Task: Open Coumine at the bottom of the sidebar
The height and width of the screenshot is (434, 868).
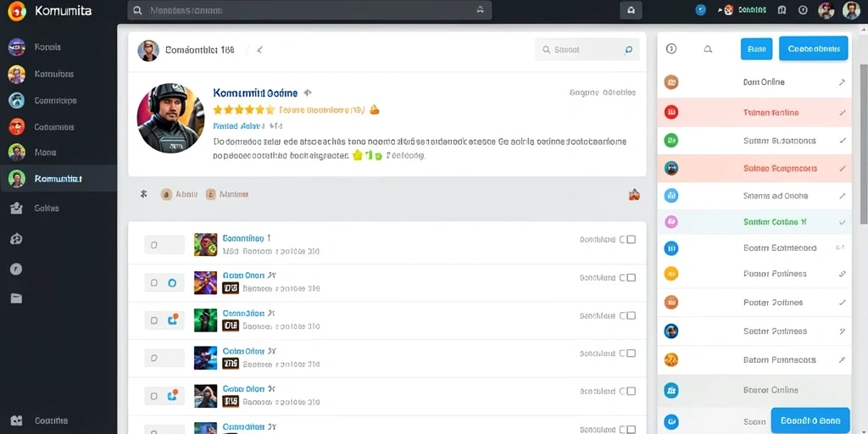Action: tap(51, 420)
